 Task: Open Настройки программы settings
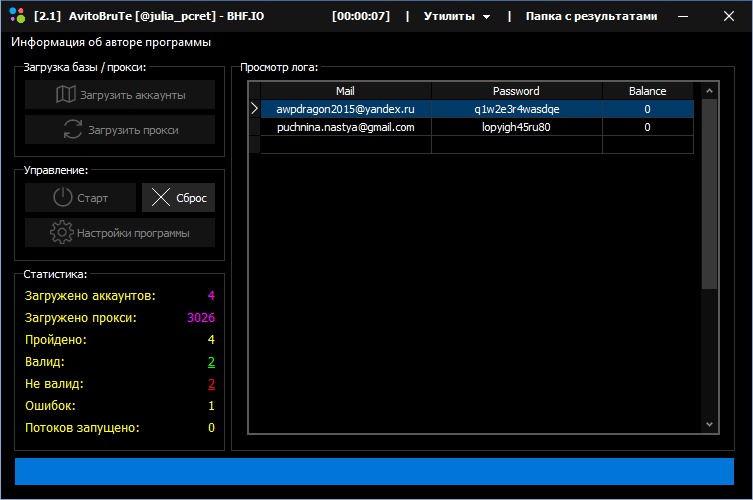(x=120, y=233)
